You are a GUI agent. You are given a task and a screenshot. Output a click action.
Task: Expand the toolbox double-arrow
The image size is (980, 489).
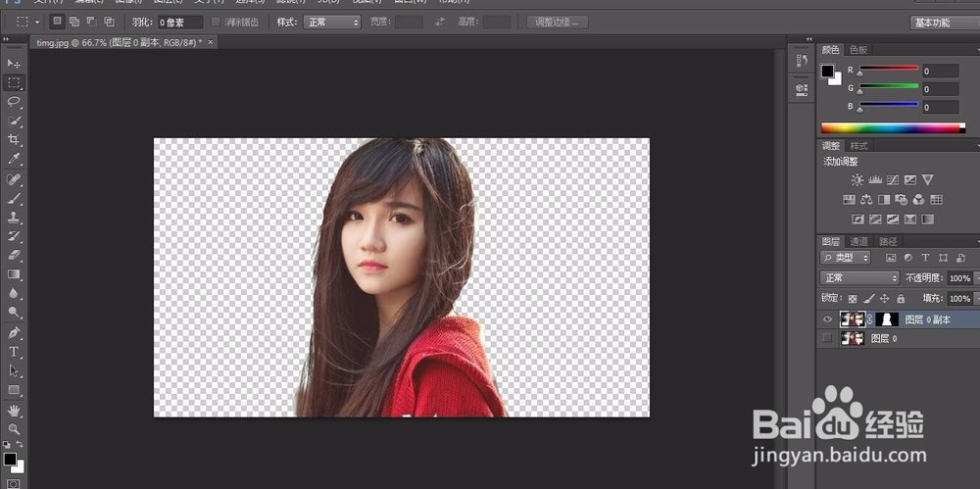coord(7,39)
